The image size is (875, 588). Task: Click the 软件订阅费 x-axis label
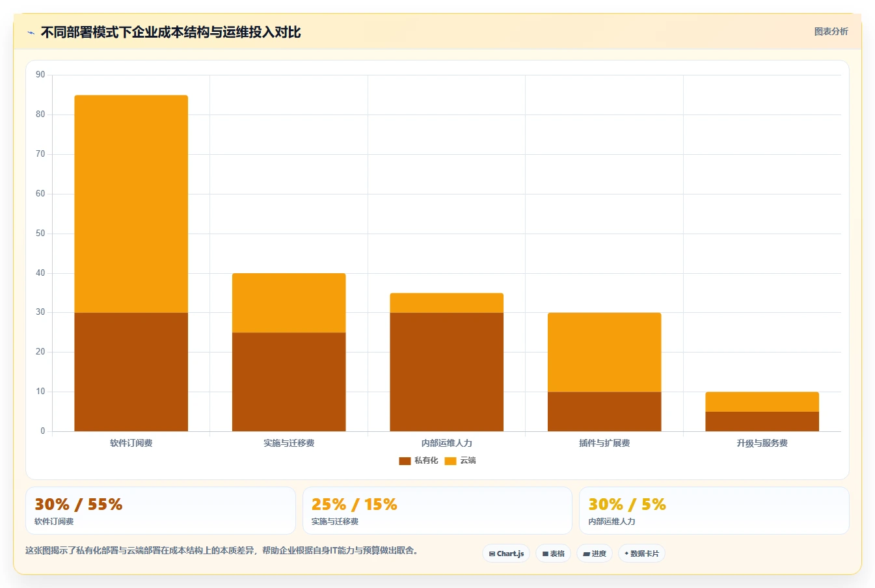pyautogui.click(x=131, y=443)
